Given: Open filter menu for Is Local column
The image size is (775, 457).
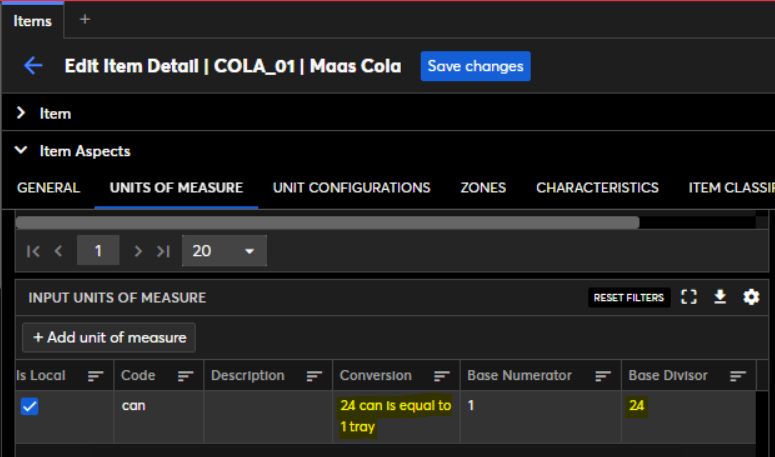Looking at the screenshot, I should [95, 376].
